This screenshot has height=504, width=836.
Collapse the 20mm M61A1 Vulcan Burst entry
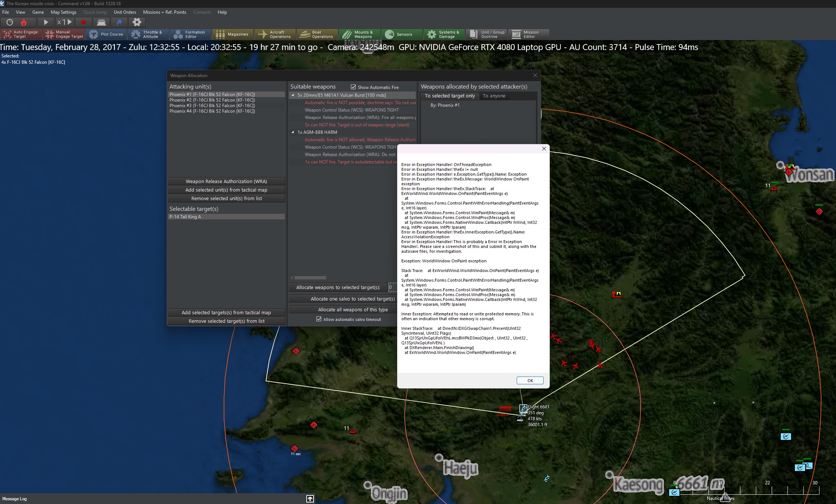point(293,95)
